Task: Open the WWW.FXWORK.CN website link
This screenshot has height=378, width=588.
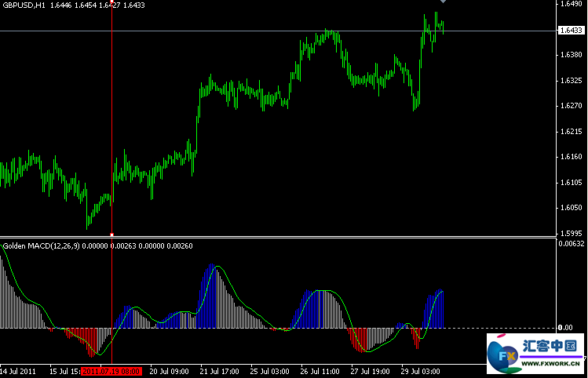Action: tap(550, 364)
